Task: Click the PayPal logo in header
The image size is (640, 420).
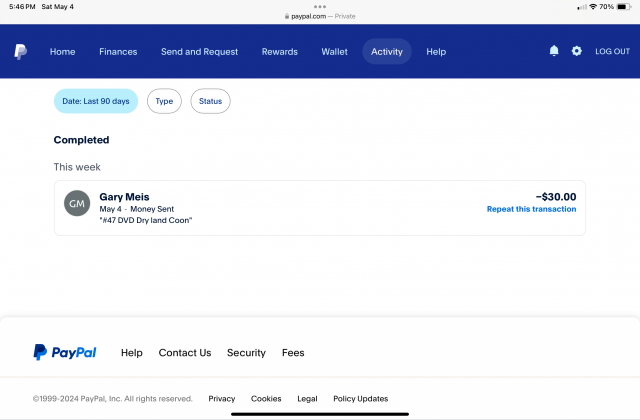Action: [21, 51]
